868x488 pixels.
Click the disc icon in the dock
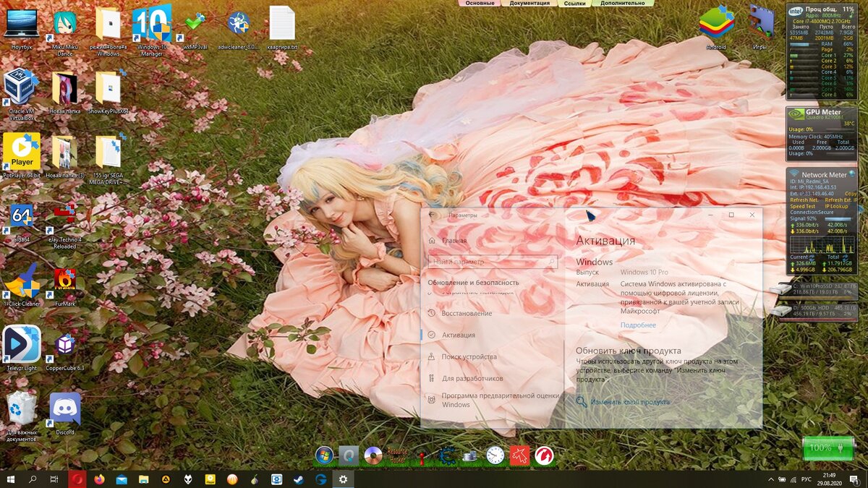point(373,455)
